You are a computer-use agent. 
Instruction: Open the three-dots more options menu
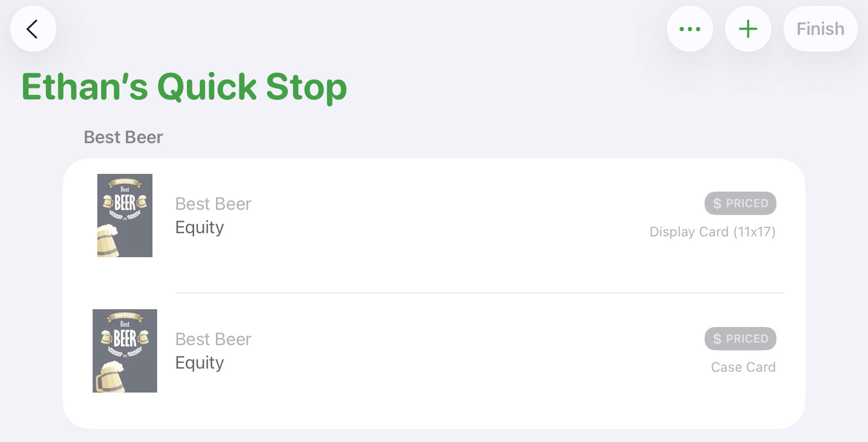point(690,29)
